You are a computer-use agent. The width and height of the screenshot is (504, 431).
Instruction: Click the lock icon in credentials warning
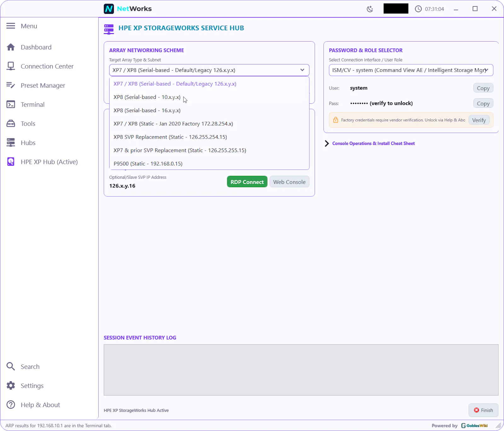click(335, 120)
